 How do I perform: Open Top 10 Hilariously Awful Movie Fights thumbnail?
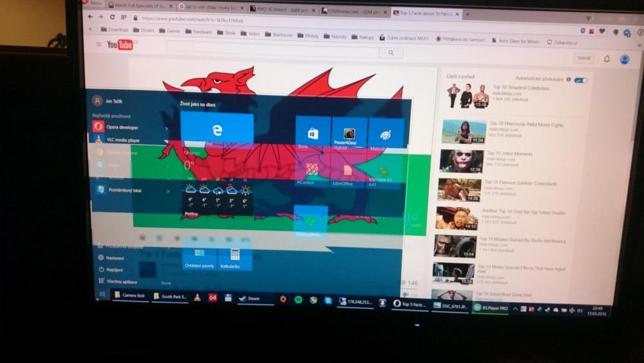tap(464, 132)
